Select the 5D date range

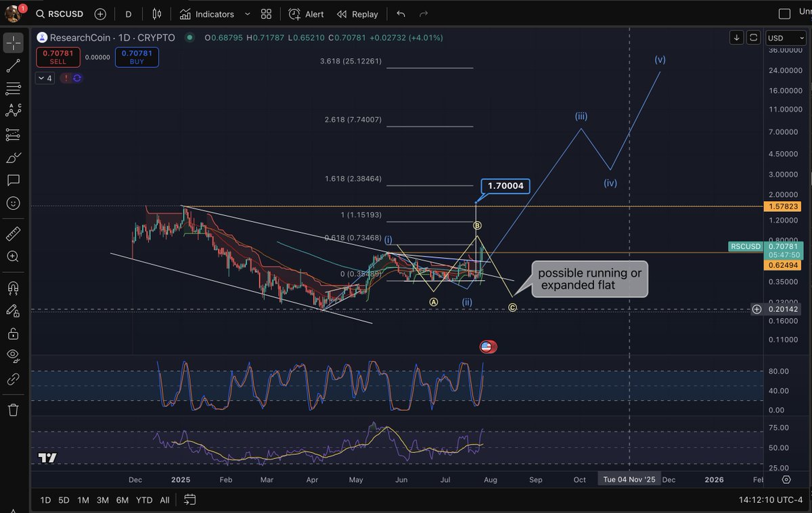64,500
